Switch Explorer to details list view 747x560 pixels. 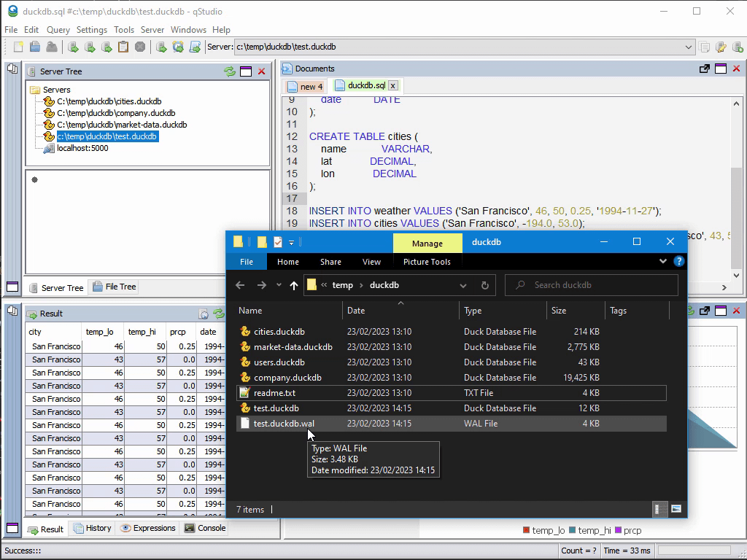tap(657, 509)
